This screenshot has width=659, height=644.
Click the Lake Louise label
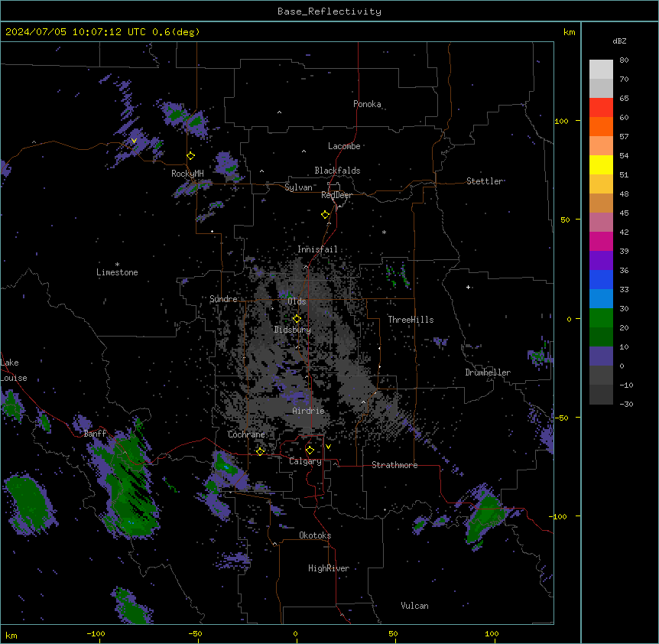pyautogui.click(x=14, y=370)
